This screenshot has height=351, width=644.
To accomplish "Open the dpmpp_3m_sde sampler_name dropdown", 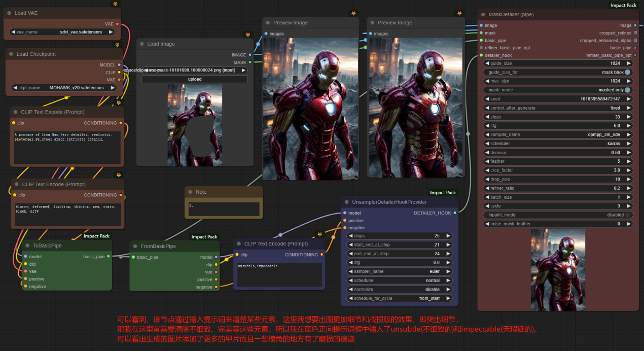I will (x=557, y=134).
